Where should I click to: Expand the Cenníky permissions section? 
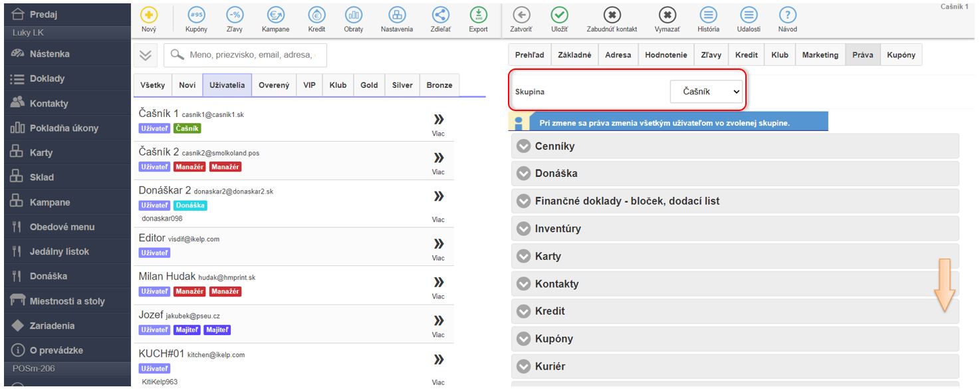[x=524, y=146]
